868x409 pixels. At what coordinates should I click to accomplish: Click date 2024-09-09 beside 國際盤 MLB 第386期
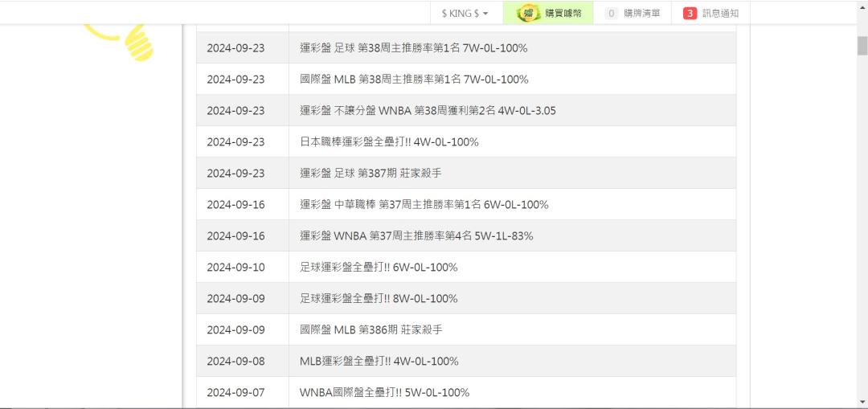pos(235,330)
